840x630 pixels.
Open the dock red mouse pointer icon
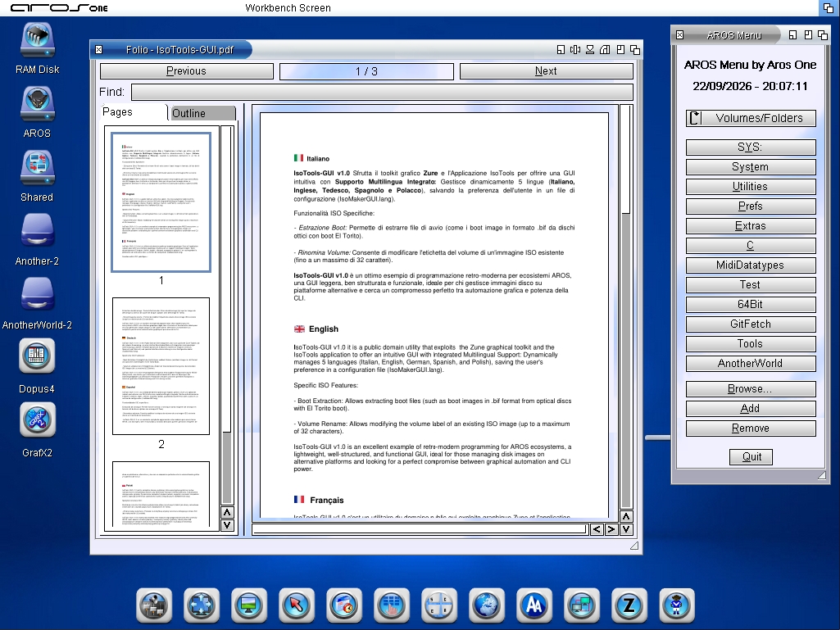(297, 605)
